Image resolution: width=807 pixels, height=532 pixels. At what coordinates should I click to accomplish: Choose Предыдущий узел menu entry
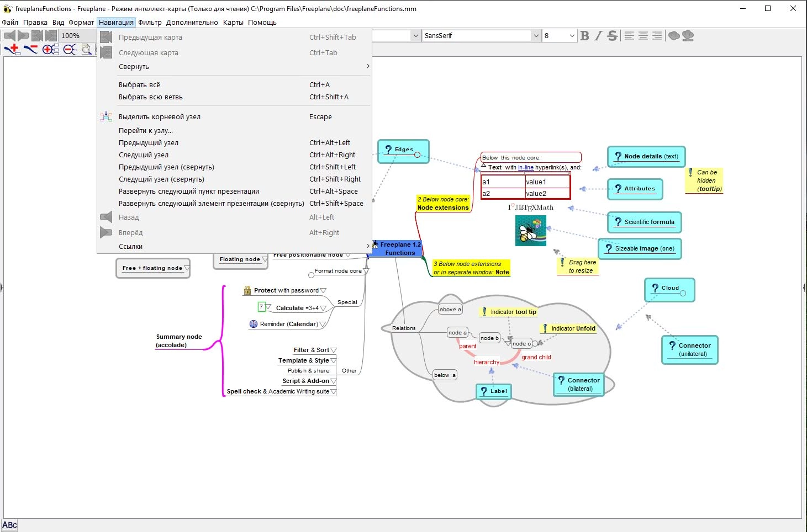point(234,143)
